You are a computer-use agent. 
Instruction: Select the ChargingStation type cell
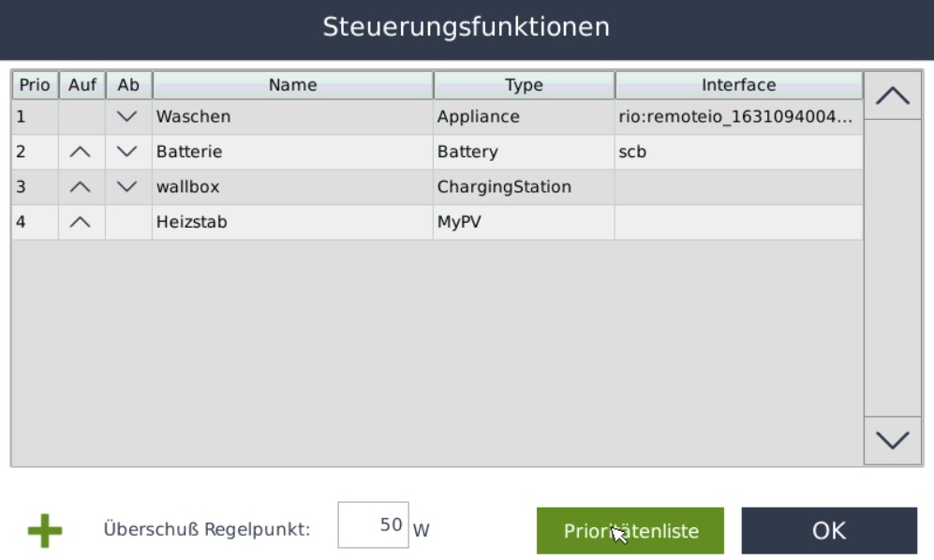coord(504,187)
